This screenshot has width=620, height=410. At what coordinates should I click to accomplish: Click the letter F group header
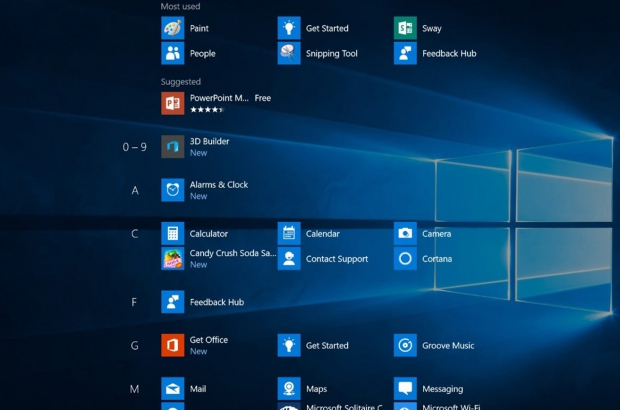coord(134,302)
